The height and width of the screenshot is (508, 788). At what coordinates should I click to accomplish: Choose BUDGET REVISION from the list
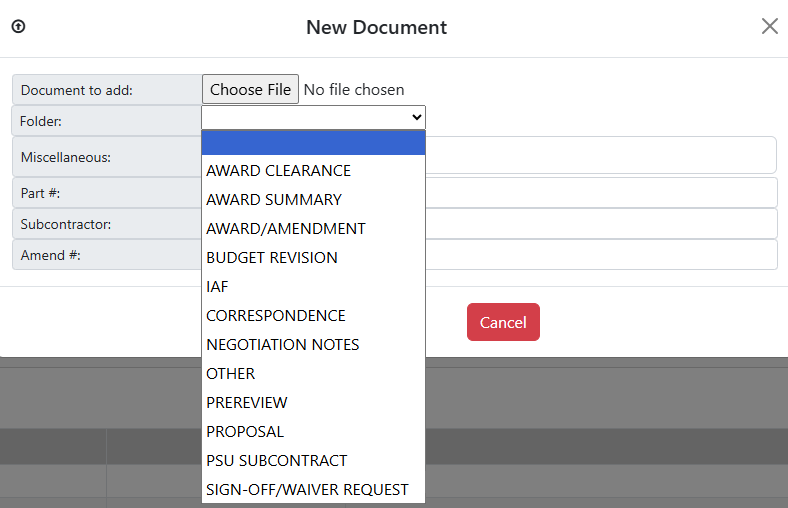[x=314, y=258]
